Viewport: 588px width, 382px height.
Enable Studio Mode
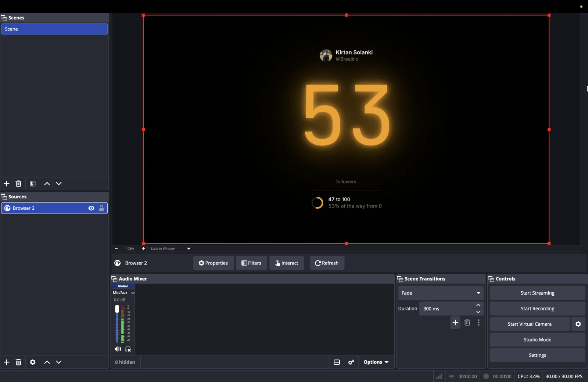coord(537,340)
